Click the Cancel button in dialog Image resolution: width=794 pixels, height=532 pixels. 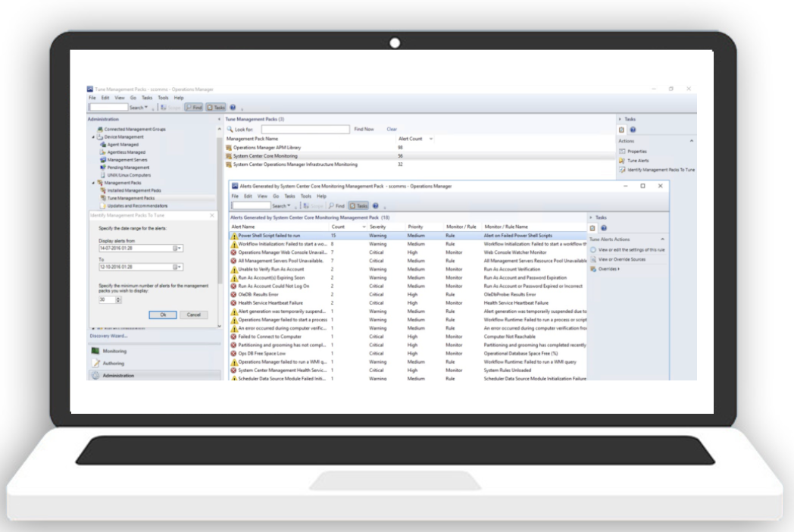pos(194,315)
